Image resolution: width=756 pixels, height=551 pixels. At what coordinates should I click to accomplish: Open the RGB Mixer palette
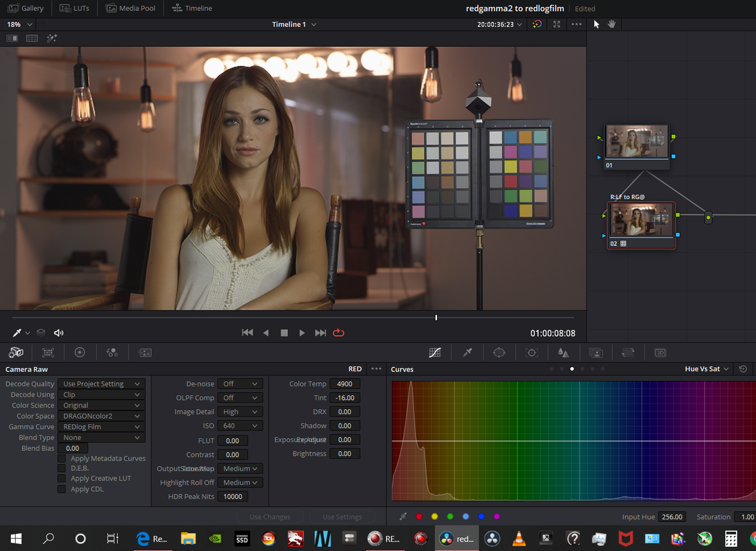click(112, 353)
